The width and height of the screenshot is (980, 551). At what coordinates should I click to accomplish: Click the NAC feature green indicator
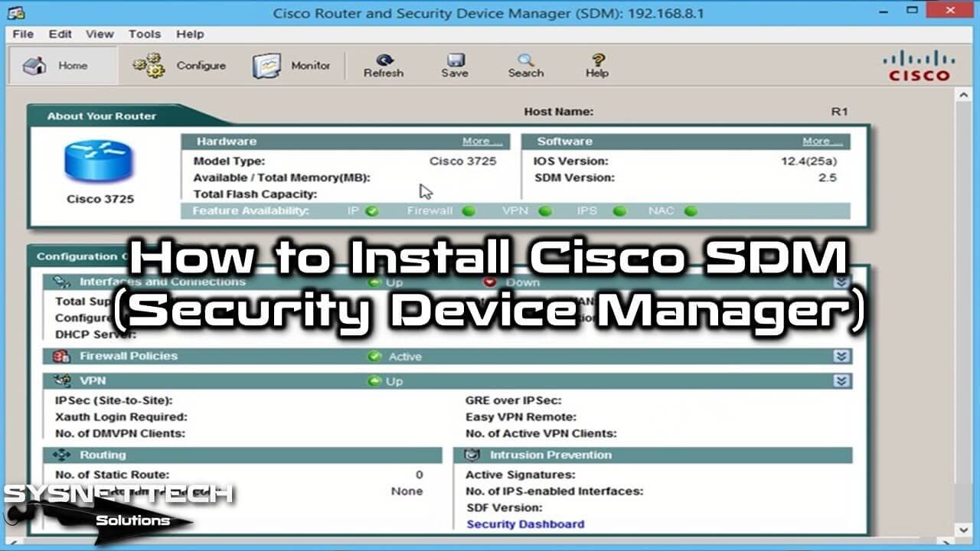[x=691, y=211]
